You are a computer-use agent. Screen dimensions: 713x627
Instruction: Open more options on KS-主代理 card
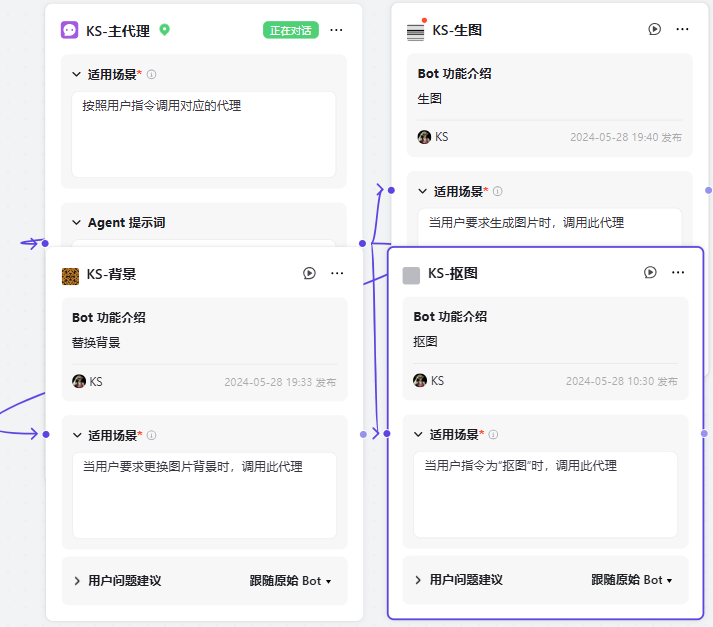337,30
